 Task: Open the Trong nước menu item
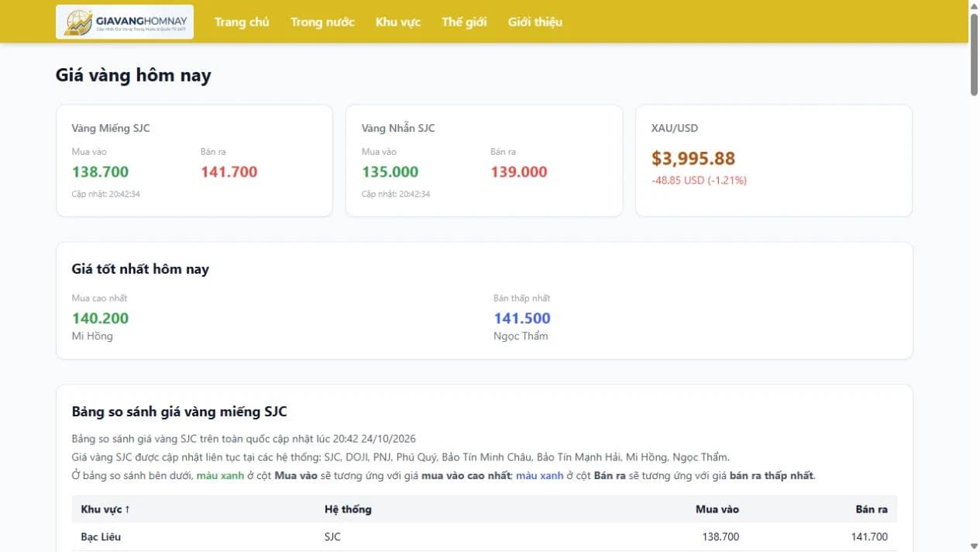(322, 22)
